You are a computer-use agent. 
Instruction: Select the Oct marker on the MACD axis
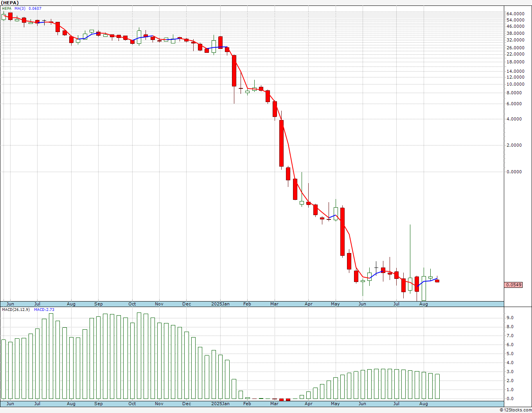point(132,404)
